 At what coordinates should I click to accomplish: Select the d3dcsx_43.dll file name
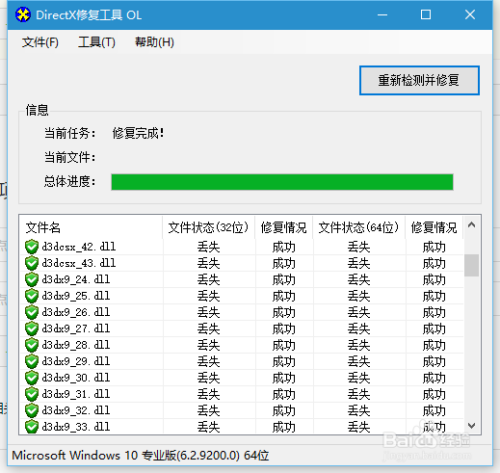pos(79,263)
